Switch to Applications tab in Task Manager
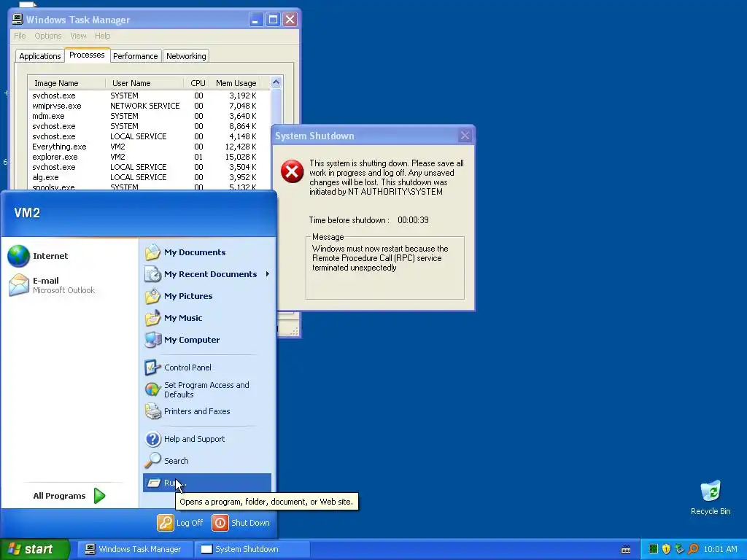This screenshot has height=560, width=747. click(x=40, y=56)
